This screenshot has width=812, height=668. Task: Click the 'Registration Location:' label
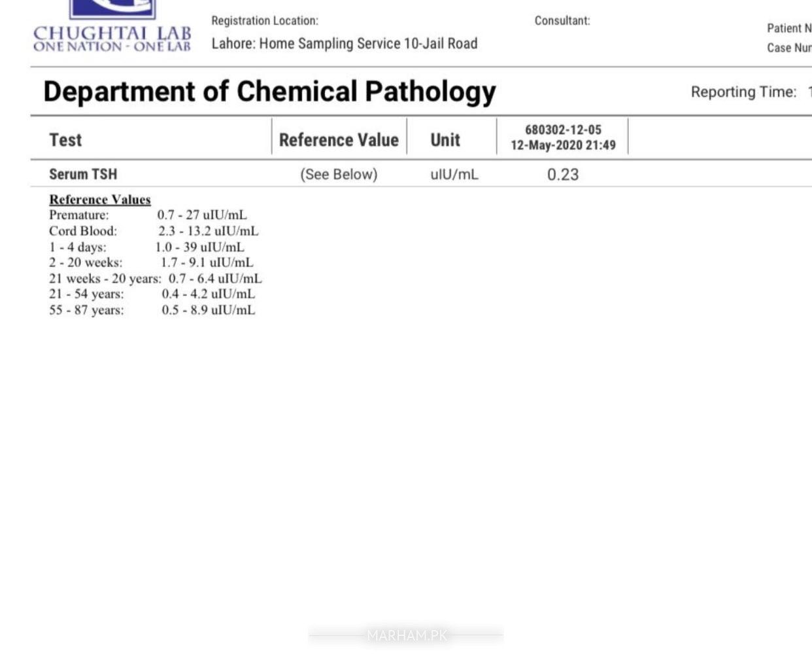[265, 20]
